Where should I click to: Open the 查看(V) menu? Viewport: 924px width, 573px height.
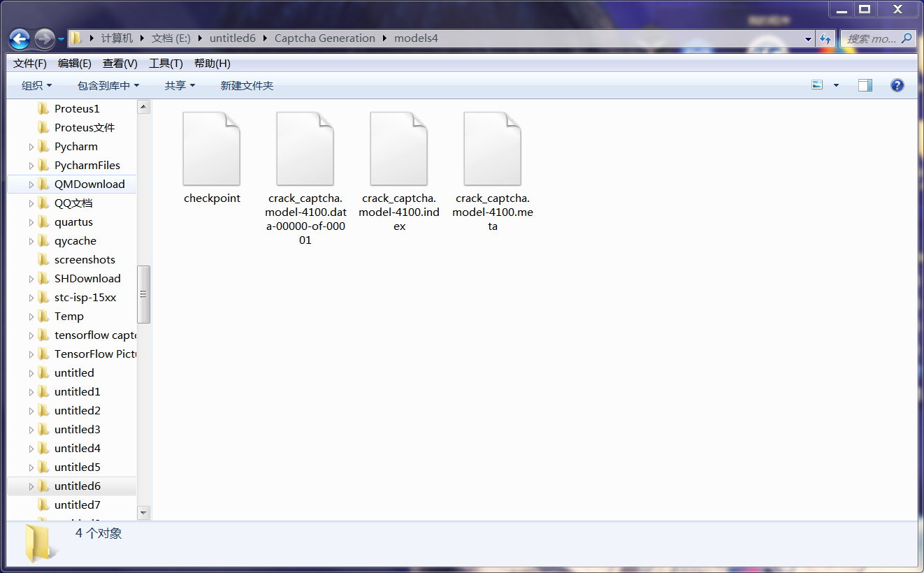[x=120, y=64]
